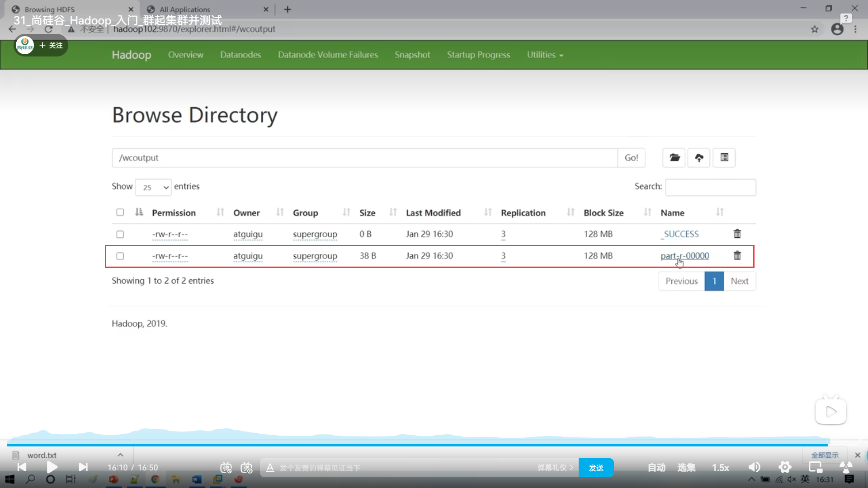This screenshot has height=488, width=868.
Task: Click the floating play widget icon
Action: [x=831, y=411]
